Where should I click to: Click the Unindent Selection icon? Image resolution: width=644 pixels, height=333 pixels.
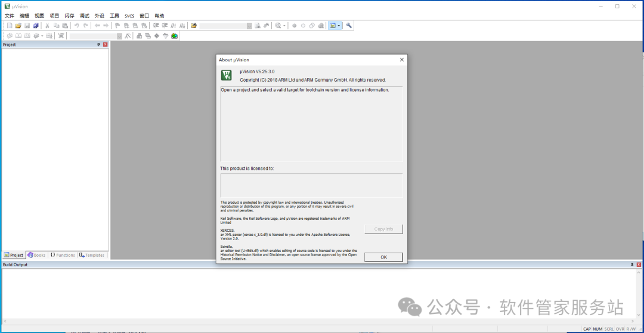coord(165,26)
